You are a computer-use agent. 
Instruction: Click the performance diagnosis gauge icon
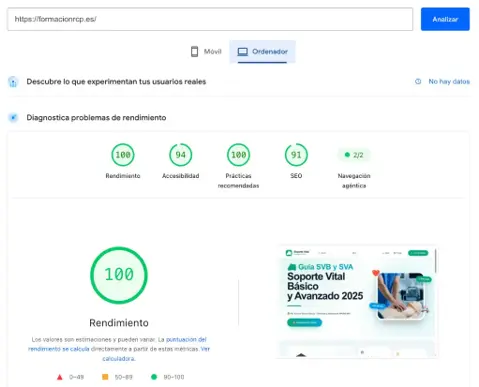(13, 117)
